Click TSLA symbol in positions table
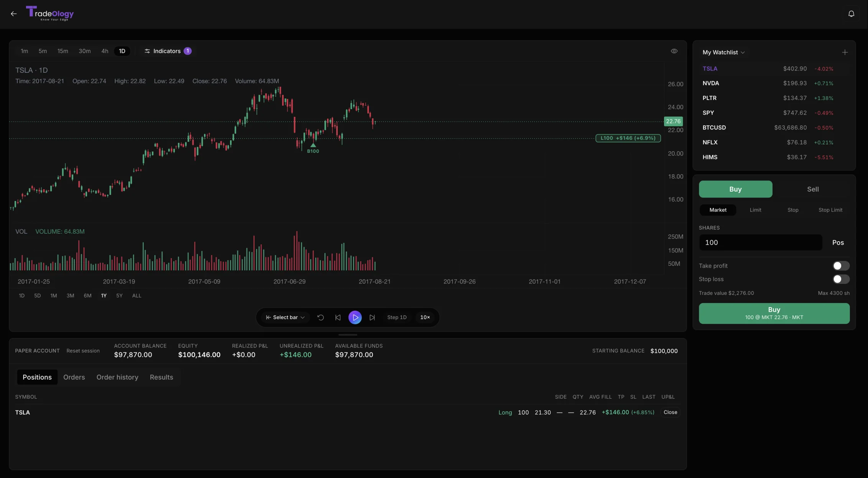The height and width of the screenshot is (478, 868). 22,413
